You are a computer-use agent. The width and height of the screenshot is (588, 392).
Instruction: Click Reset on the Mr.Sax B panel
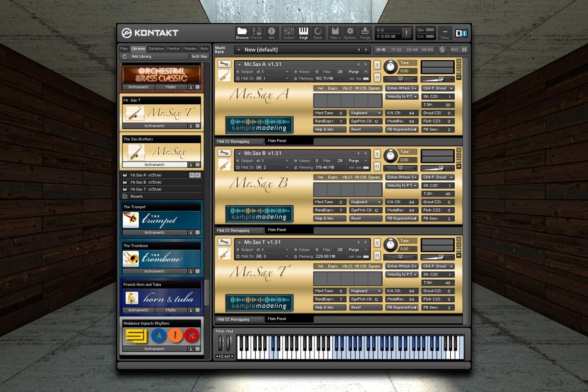point(366,218)
